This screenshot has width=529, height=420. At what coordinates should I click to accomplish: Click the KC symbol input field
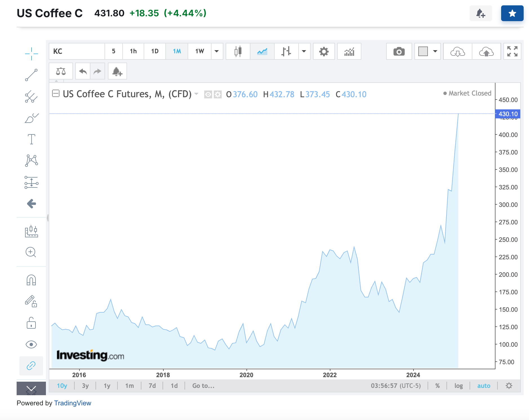[77, 52]
